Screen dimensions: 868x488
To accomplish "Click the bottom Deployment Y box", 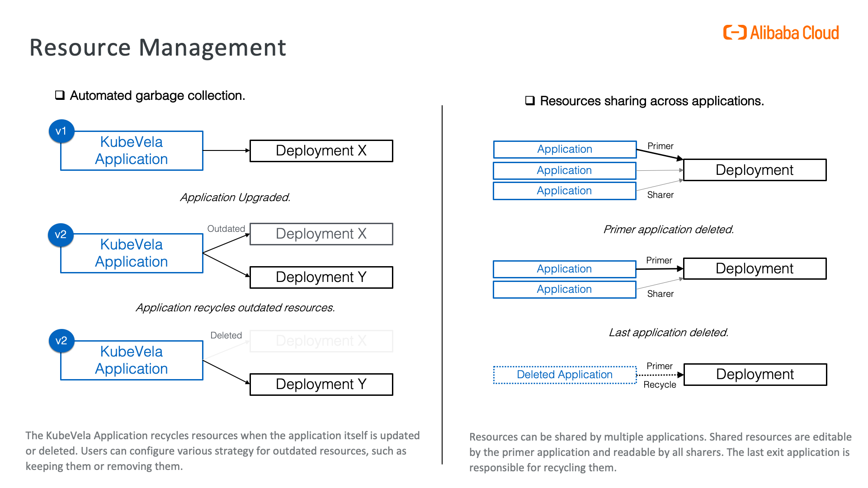I will [x=321, y=384].
